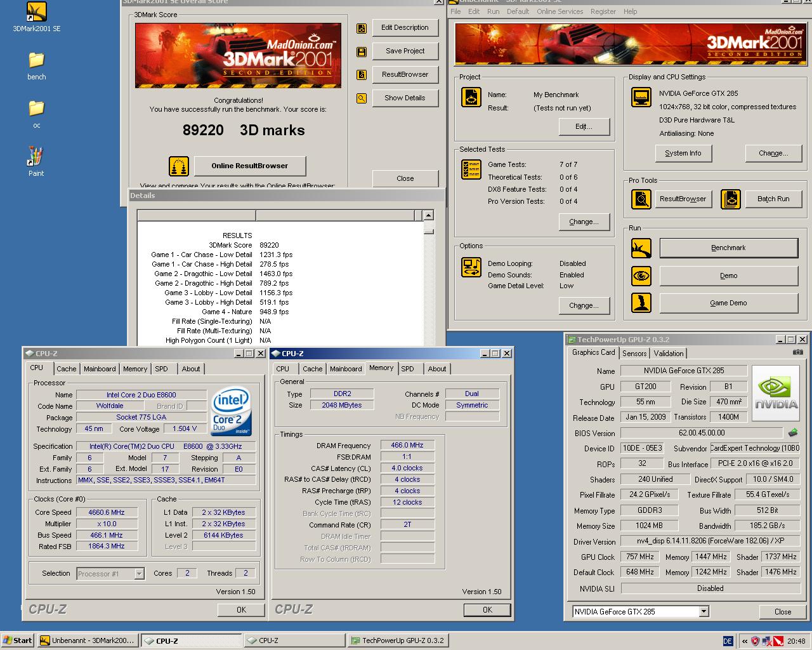Viewport: 812px width, 650px height.
Task: Open the File menu in 3DMark2001
Action: click(455, 11)
